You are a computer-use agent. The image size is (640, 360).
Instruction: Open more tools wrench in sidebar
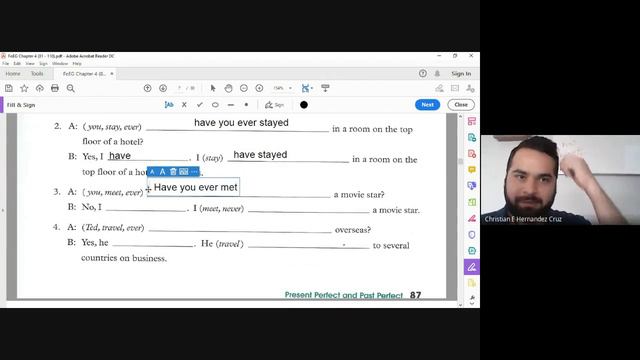point(472,298)
